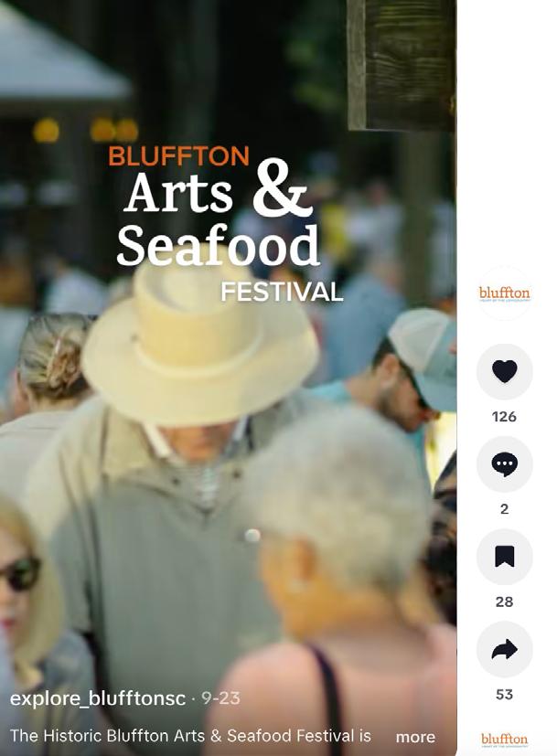
Task: Share the video with arrow icon
Action: (x=505, y=649)
